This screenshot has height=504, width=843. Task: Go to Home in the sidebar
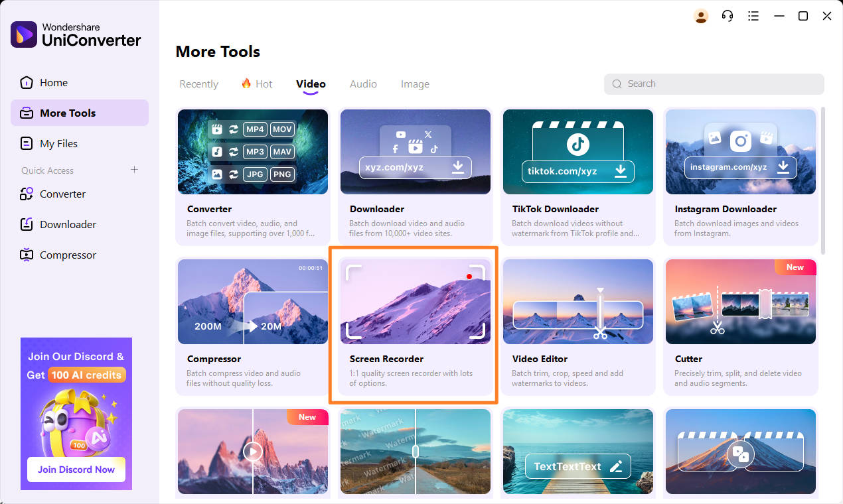click(80, 83)
